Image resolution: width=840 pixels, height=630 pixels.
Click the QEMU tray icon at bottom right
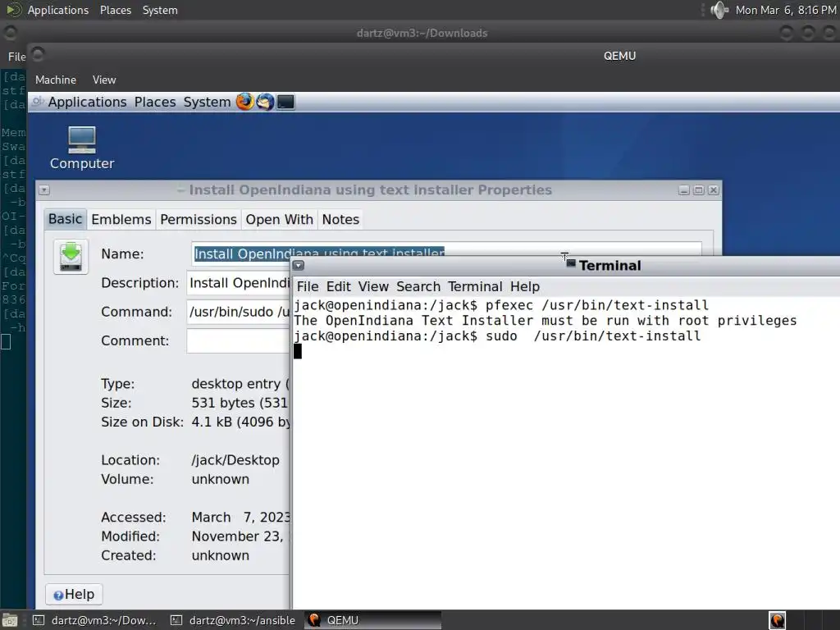[x=777, y=620]
